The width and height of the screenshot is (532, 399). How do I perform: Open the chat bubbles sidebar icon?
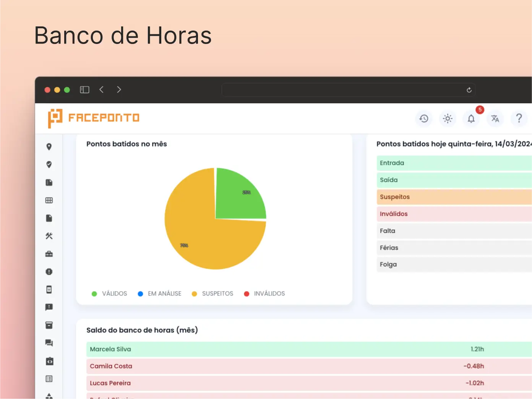pos(49,343)
